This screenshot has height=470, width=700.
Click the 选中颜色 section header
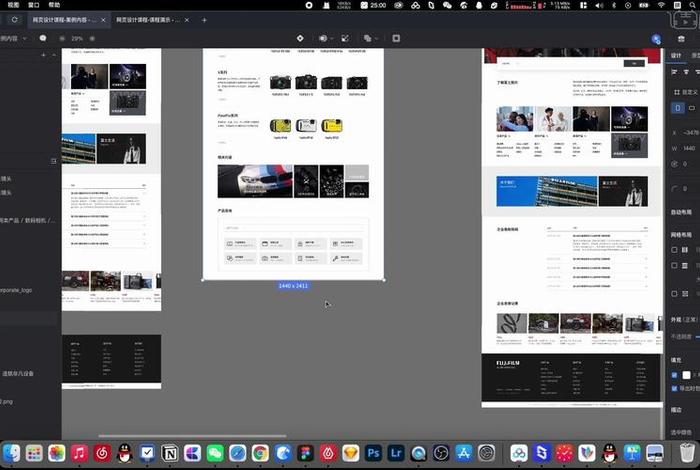tap(681, 432)
